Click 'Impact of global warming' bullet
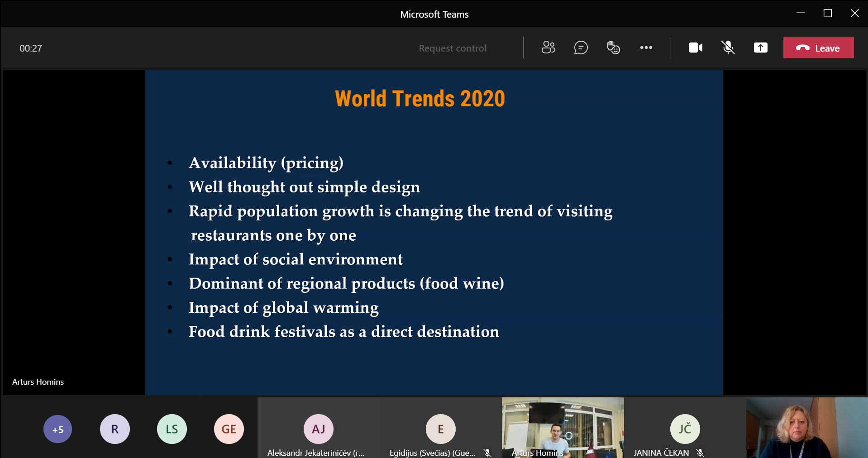This screenshot has height=458, width=868. pyautogui.click(x=284, y=308)
